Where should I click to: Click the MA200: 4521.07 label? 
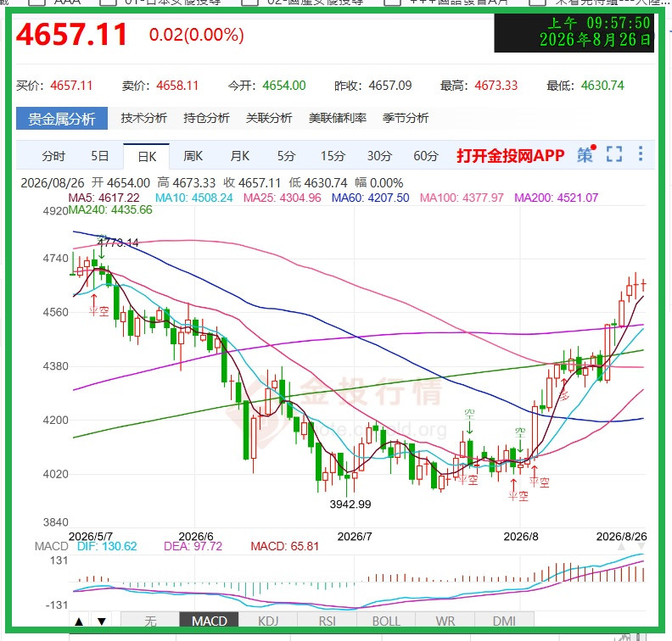coord(557,198)
